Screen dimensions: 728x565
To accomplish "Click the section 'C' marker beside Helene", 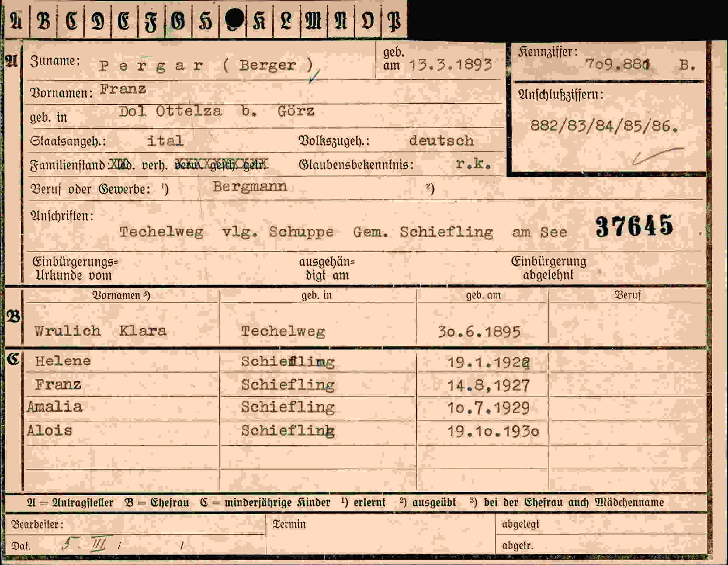I will point(13,359).
